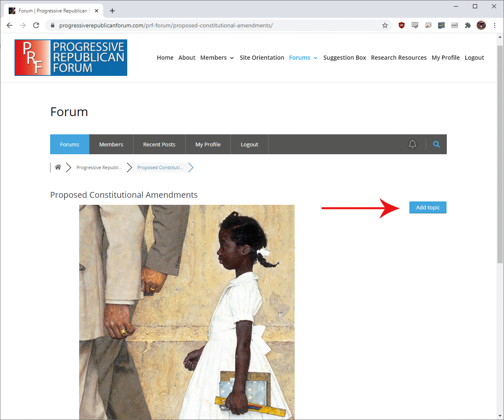Screen dimensions: 504x420
Task: Go to forum home via house icon
Action: click(x=58, y=167)
